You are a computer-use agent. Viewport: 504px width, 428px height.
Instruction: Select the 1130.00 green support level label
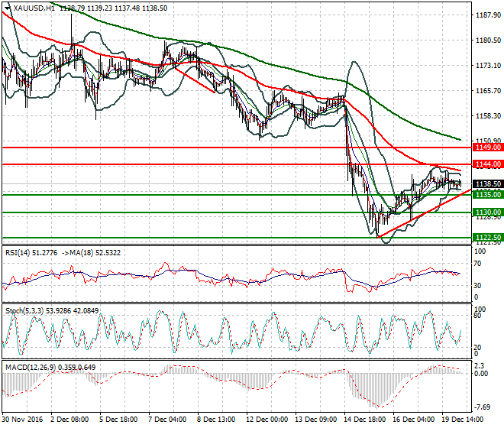[488, 212]
